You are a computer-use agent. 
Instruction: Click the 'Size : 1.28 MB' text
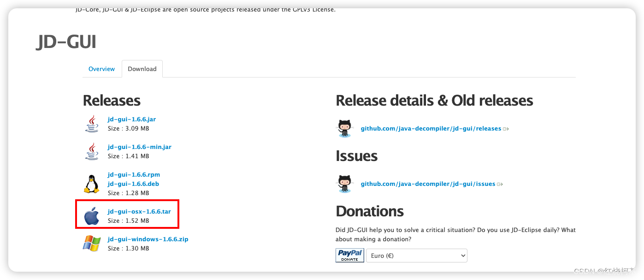coord(129,193)
